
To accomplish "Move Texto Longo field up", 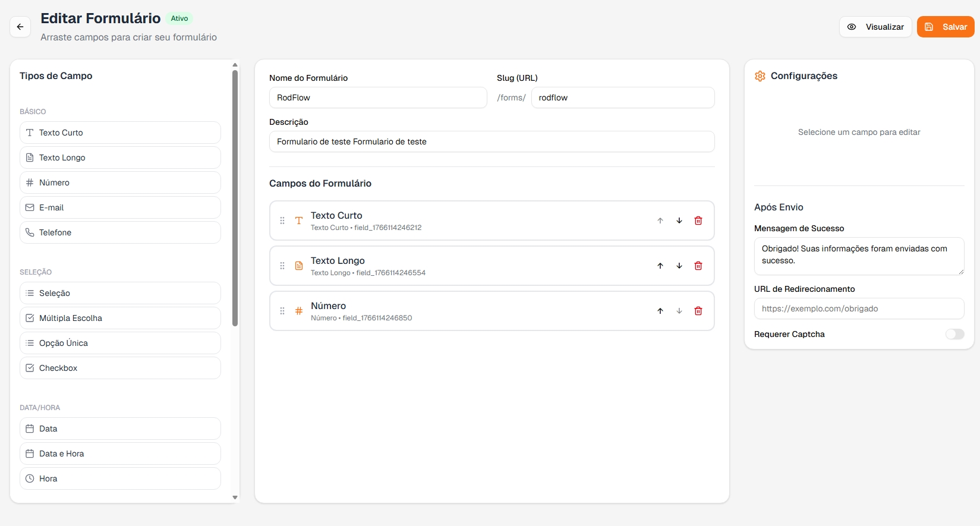I will 660,266.
